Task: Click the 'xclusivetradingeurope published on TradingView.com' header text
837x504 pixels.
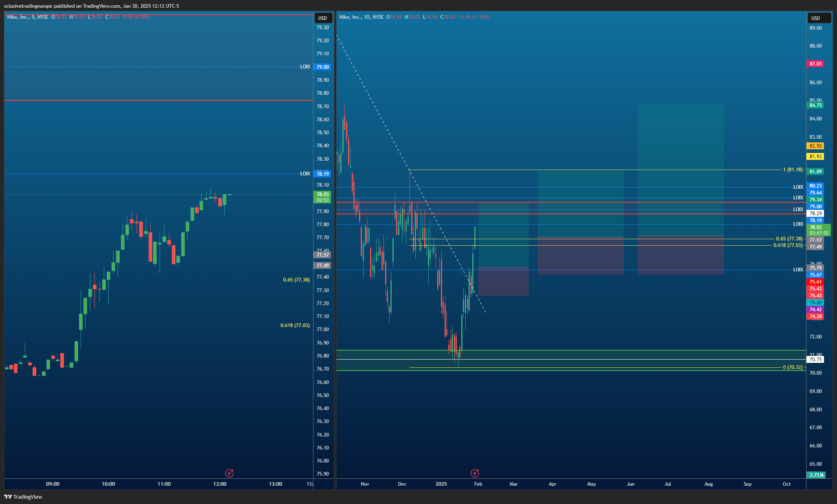Action: (x=62, y=6)
